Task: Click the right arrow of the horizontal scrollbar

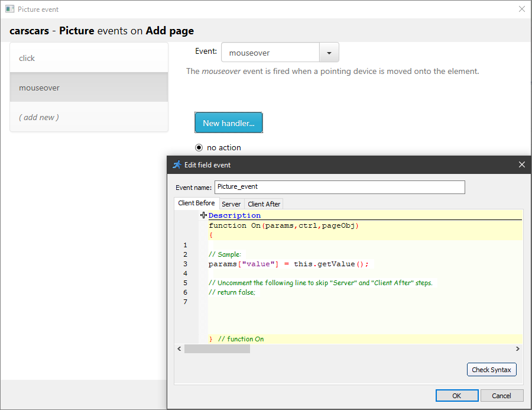Action: tap(517, 348)
